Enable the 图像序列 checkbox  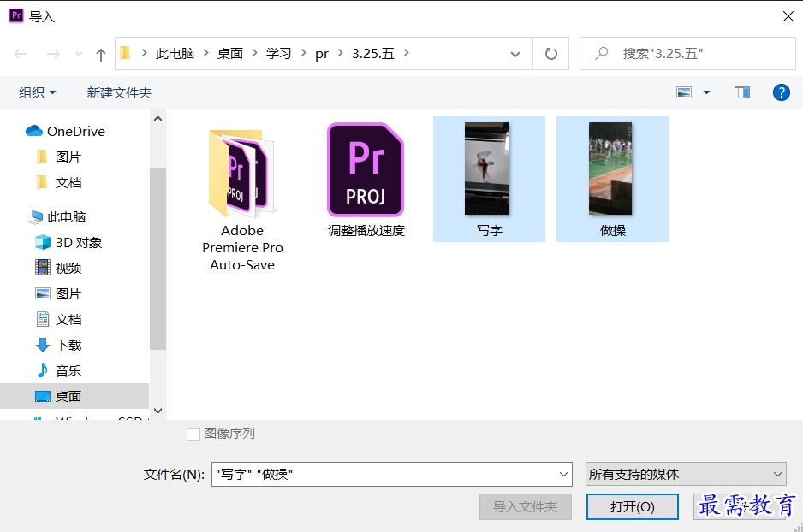click(x=193, y=434)
